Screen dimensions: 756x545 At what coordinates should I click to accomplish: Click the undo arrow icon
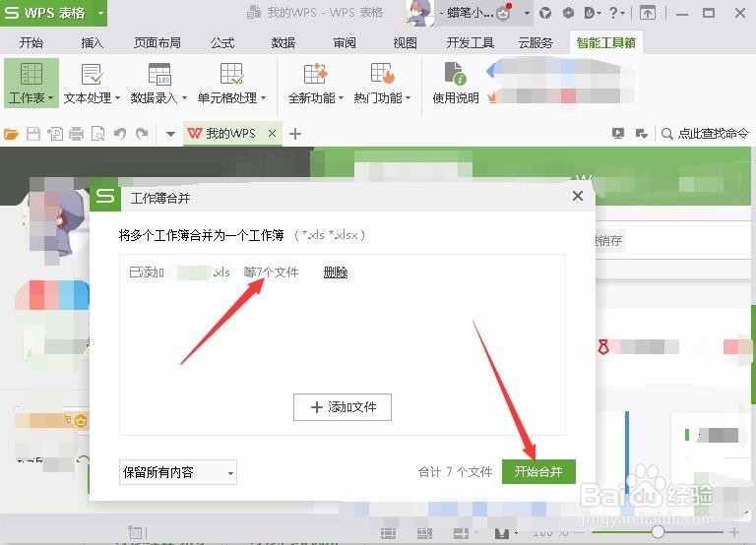119,134
